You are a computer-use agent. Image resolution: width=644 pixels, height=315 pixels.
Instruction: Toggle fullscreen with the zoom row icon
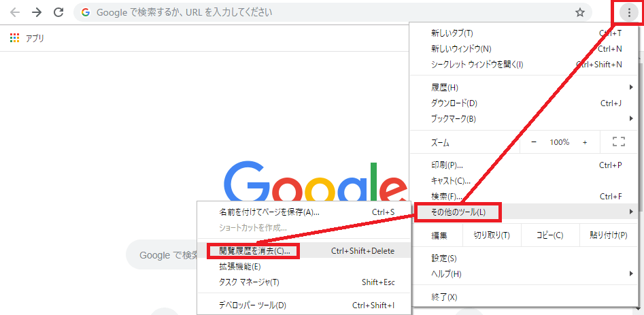click(x=618, y=142)
